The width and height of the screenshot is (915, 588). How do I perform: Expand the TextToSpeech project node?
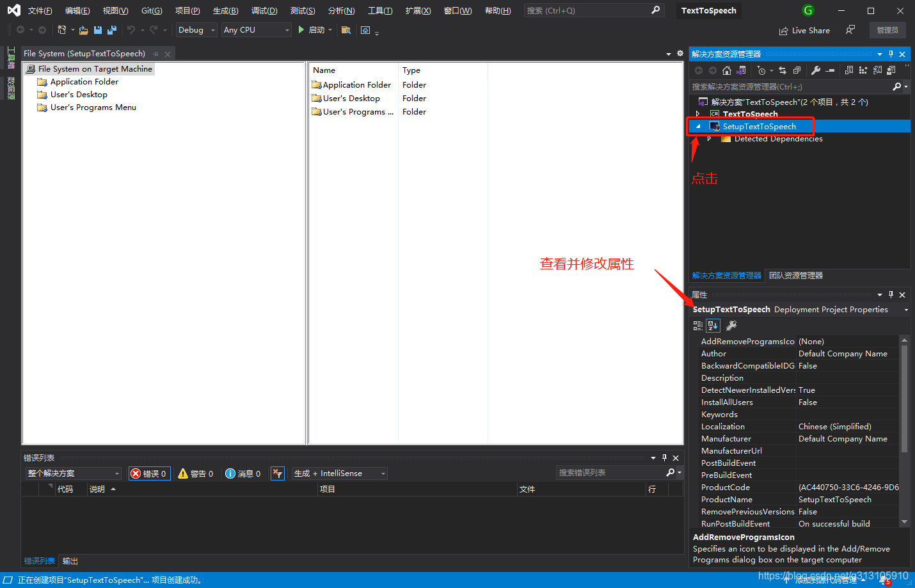[x=697, y=114]
